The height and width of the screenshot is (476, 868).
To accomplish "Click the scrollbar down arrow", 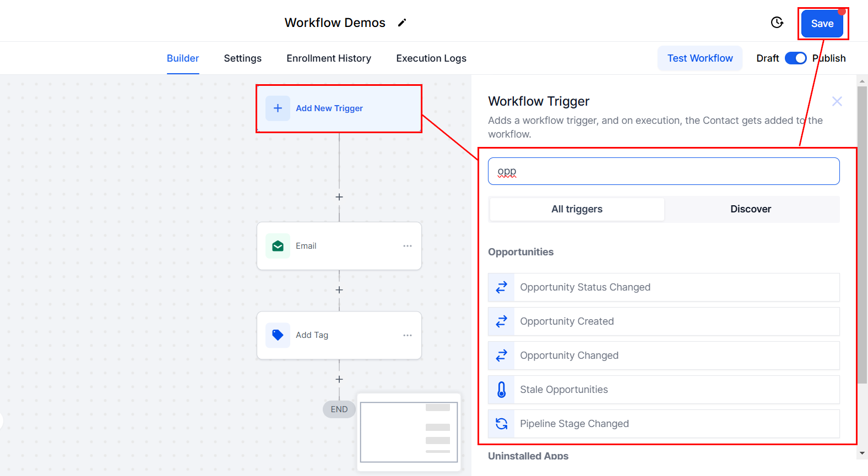I will [x=862, y=453].
